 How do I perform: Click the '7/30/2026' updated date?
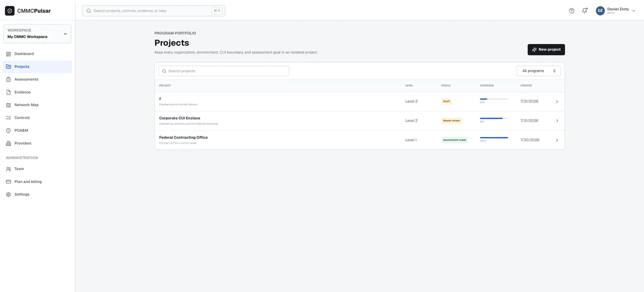[x=530, y=140]
